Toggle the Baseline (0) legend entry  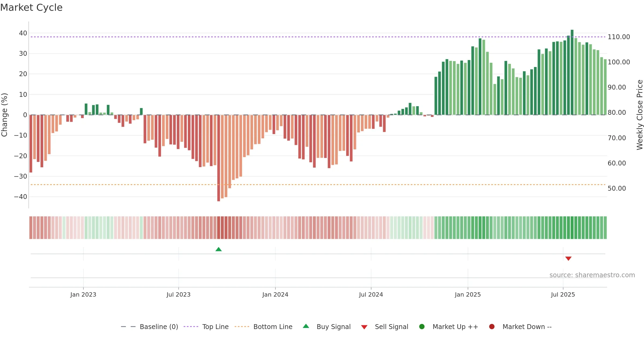click(149, 327)
